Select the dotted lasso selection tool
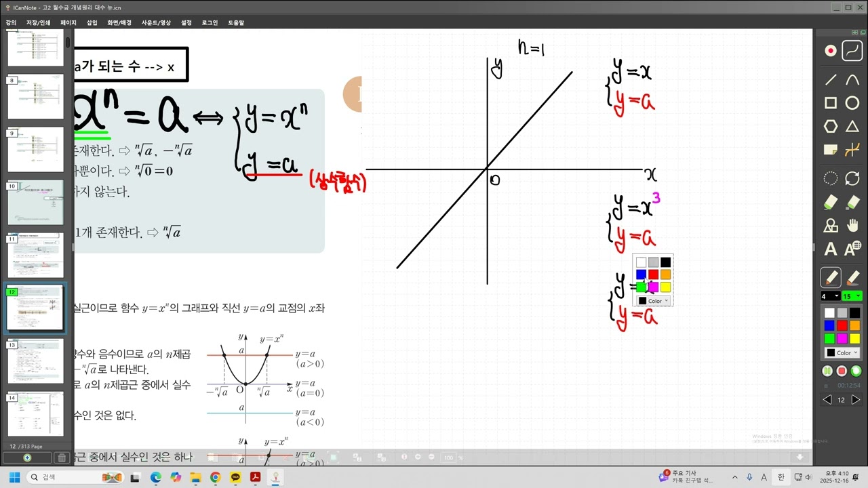The image size is (868, 488). 830,179
